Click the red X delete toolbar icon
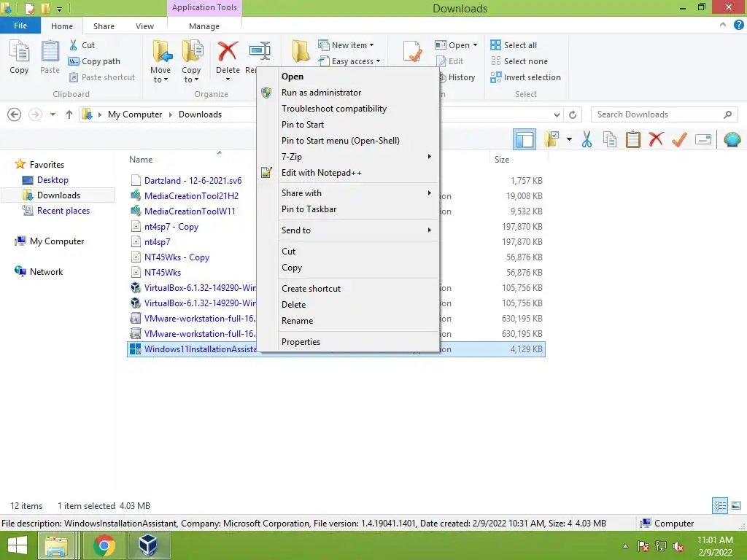The image size is (747, 560). click(656, 139)
